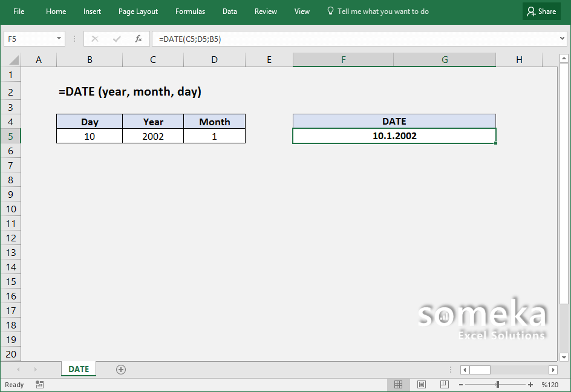The height and width of the screenshot is (392, 571).
Task: Click the DATE header cell in row 4
Action: point(394,122)
